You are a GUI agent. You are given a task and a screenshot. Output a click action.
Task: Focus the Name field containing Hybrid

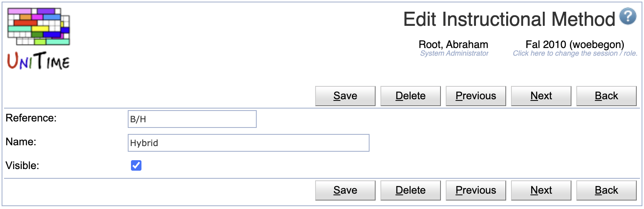tap(249, 143)
